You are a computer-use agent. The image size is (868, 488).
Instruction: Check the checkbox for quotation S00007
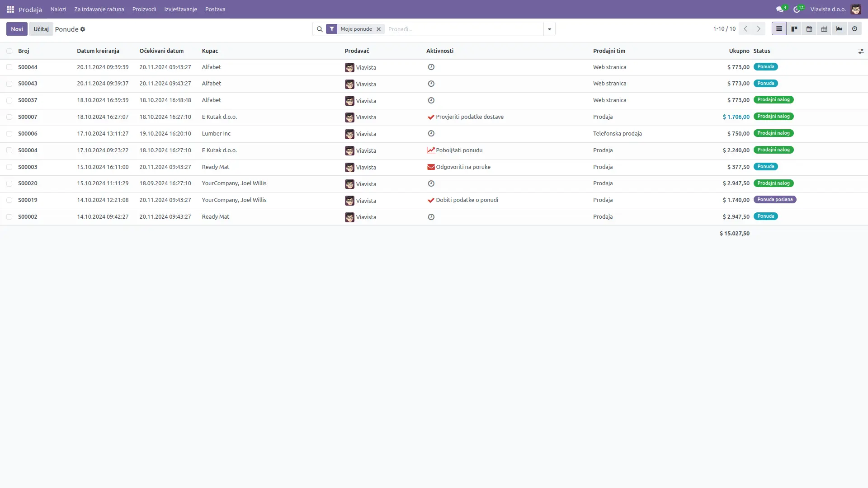[x=9, y=117]
